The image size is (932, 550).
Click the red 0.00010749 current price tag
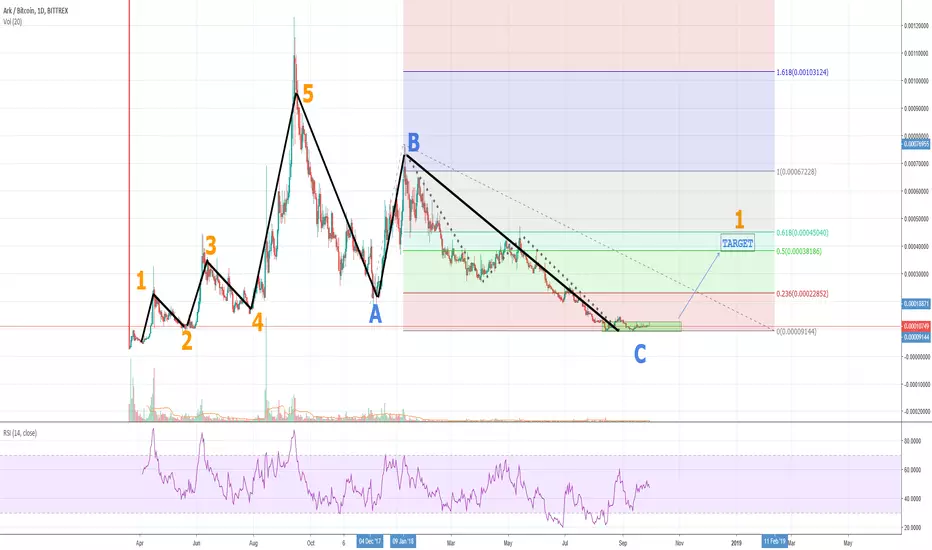pos(916,326)
